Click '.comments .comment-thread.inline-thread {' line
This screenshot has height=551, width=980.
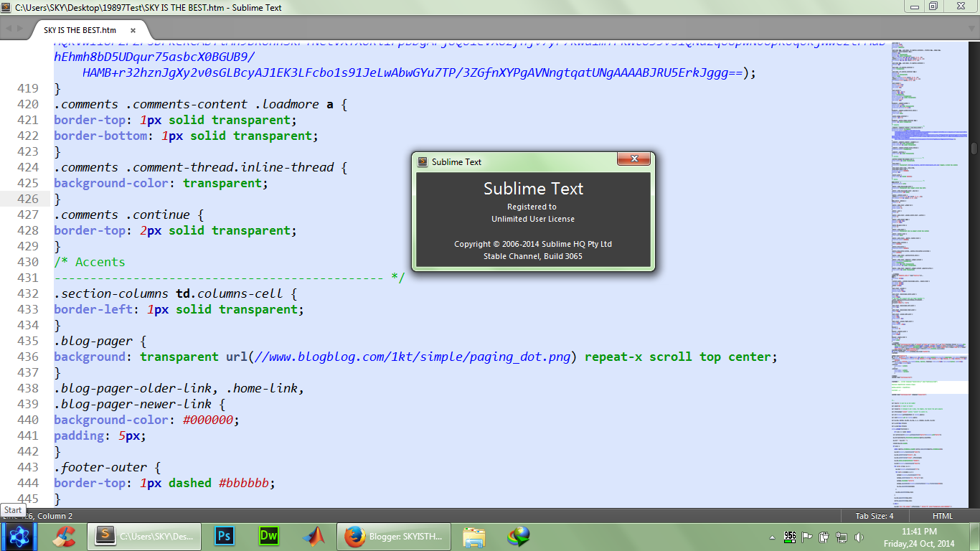(x=201, y=167)
